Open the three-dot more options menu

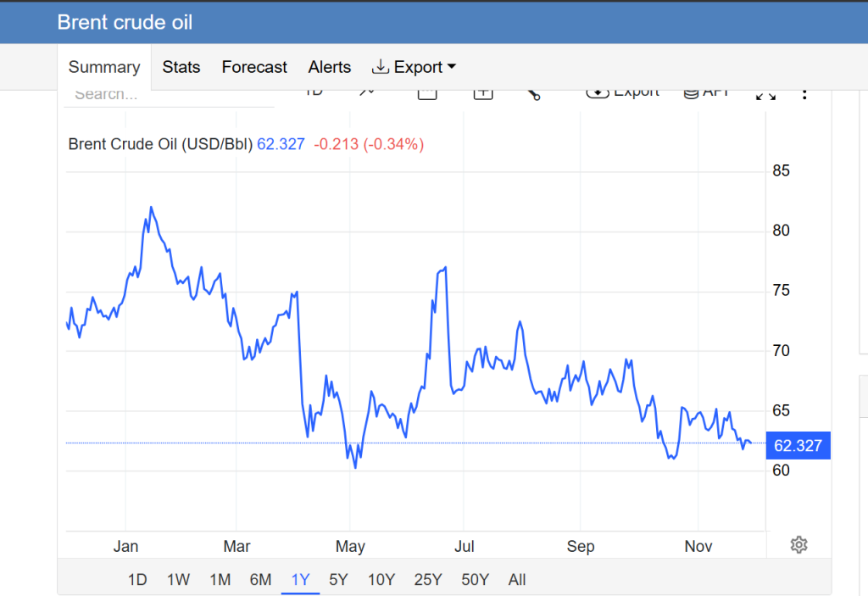pyautogui.click(x=804, y=94)
